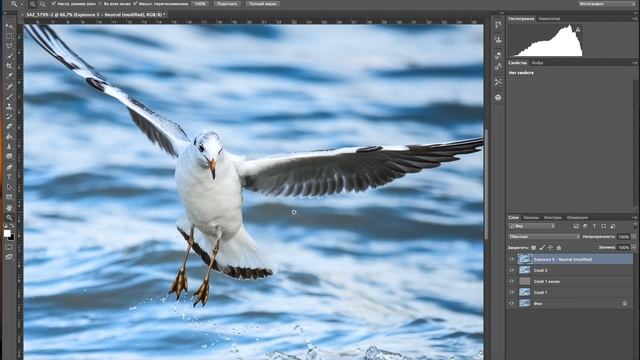Select the Blur tool
640x360 pixels.
[9, 147]
